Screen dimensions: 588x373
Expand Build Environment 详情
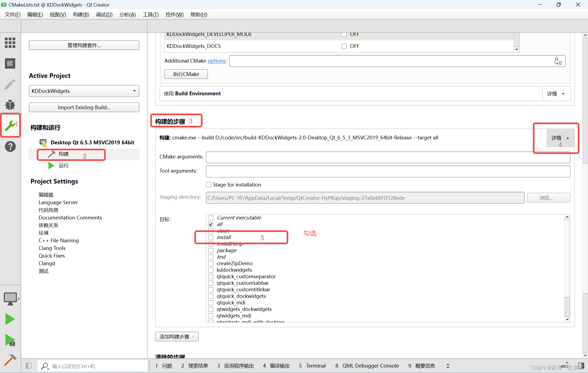pos(556,94)
